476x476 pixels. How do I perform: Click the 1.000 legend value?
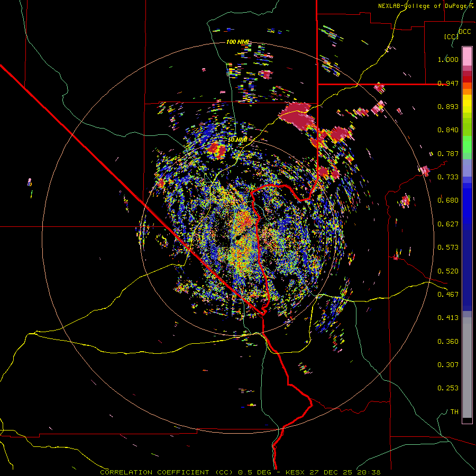pyautogui.click(x=448, y=59)
